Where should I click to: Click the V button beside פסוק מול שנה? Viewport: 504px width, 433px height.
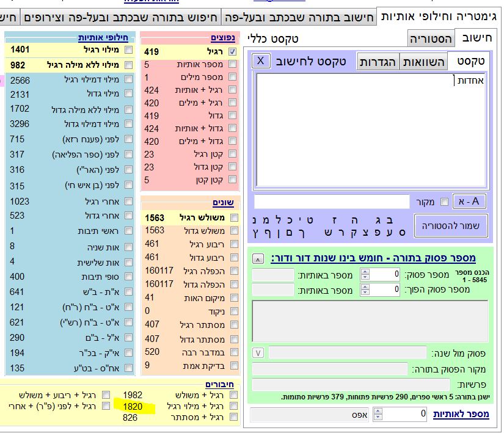click(x=258, y=352)
